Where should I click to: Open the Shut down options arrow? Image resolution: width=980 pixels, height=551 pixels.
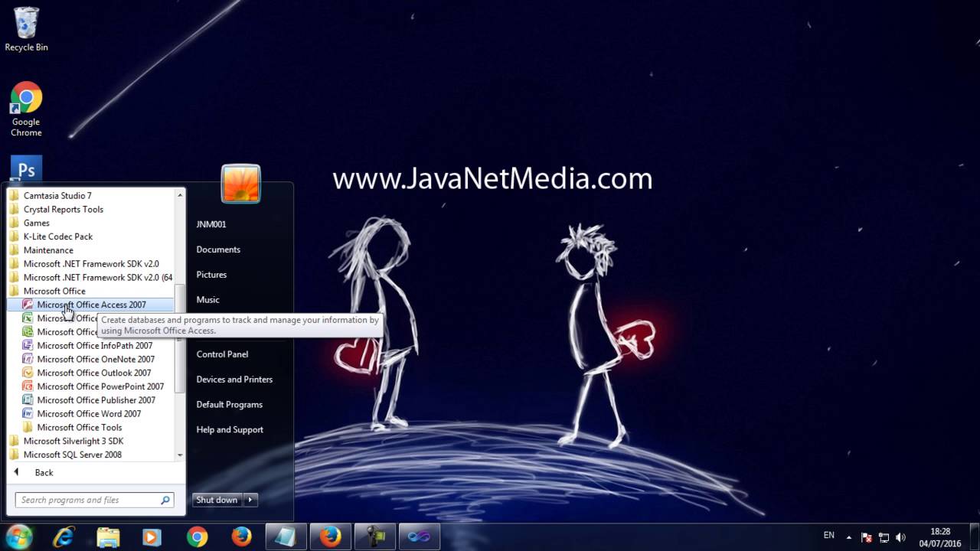250,500
